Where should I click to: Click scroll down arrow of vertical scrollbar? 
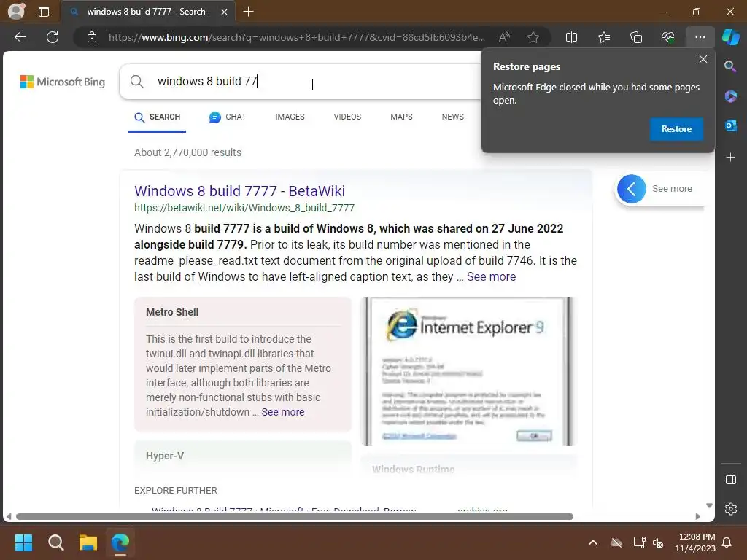coord(709,506)
